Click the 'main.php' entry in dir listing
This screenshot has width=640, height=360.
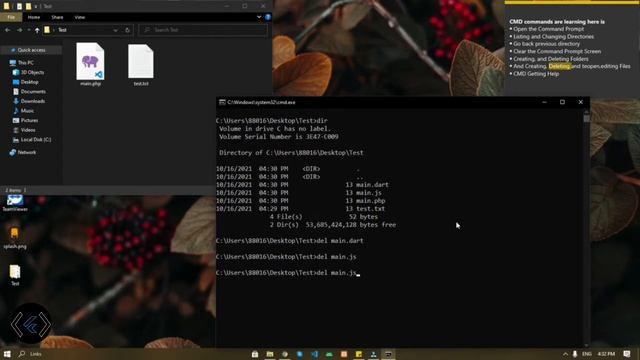coord(371,201)
